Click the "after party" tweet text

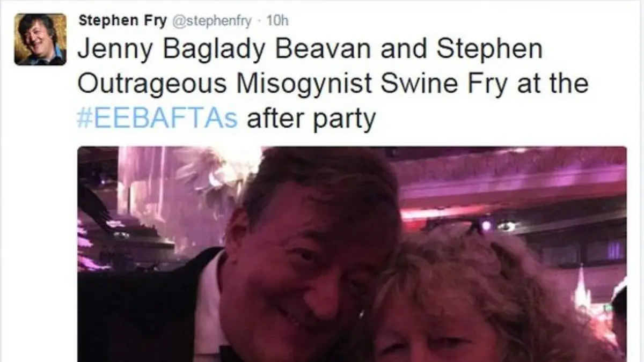311,119
